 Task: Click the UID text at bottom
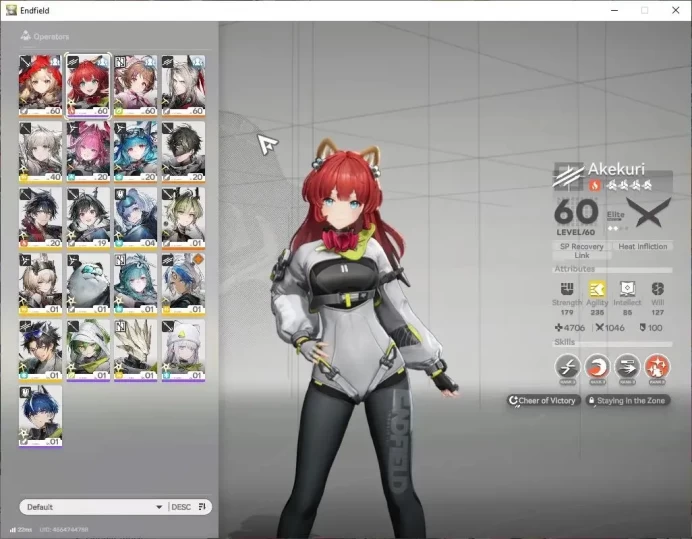pos(64,529)
